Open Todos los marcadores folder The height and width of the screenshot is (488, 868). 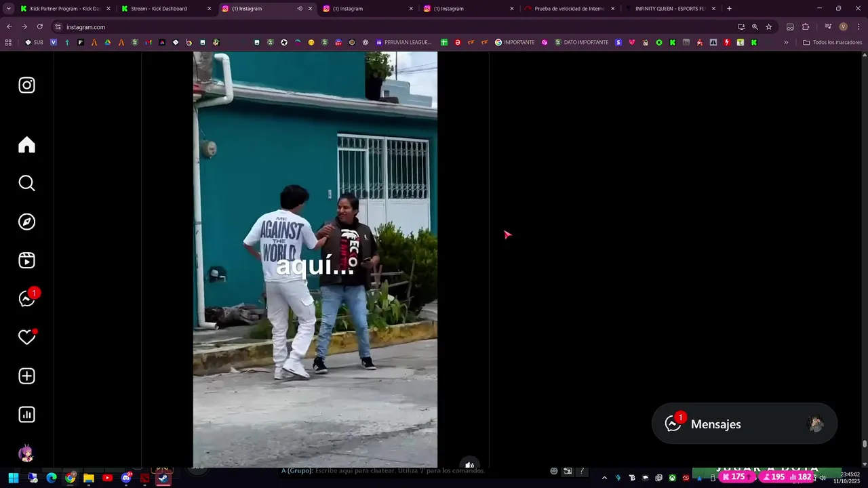click(832, 42)
